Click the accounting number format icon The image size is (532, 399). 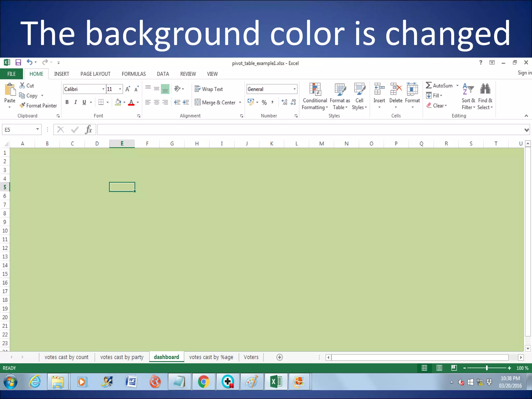(x=251, y=102)
